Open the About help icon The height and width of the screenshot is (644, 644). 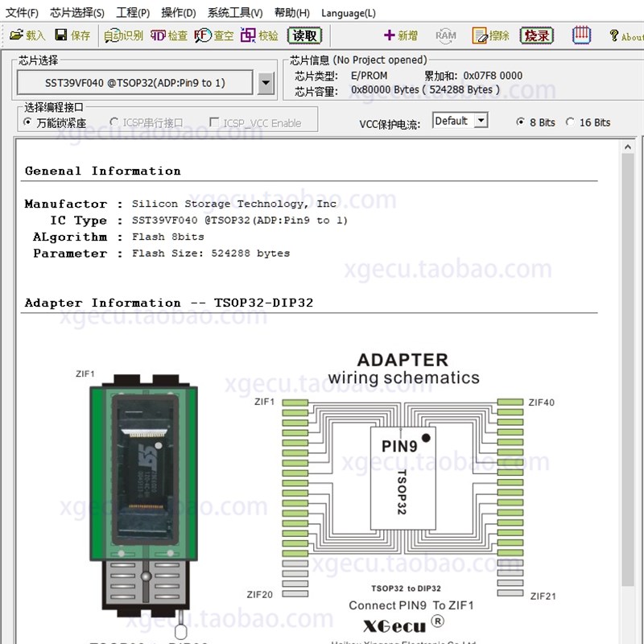pyautogui.click(x=626, y=36)
